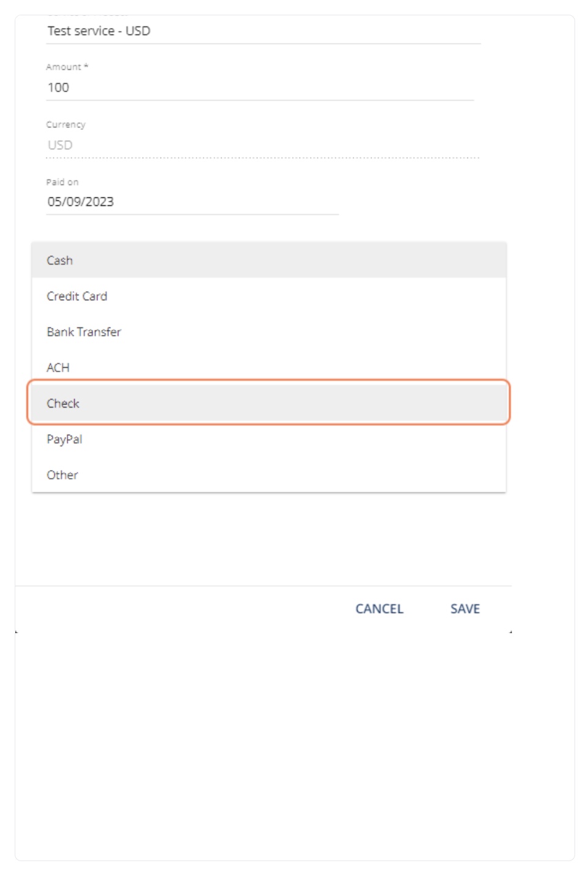Select Cash from the payment list
Image resolution: width=588 pixels, height=874 pixels.
(x=269, y=260)
